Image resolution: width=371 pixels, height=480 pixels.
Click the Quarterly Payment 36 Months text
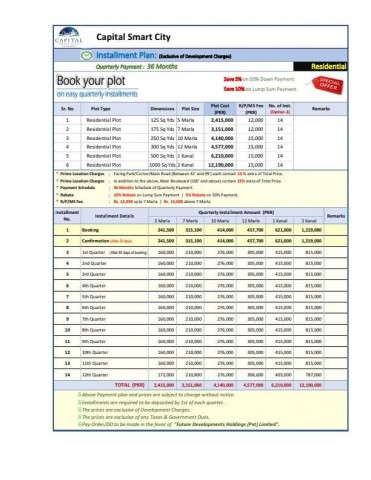136,67
